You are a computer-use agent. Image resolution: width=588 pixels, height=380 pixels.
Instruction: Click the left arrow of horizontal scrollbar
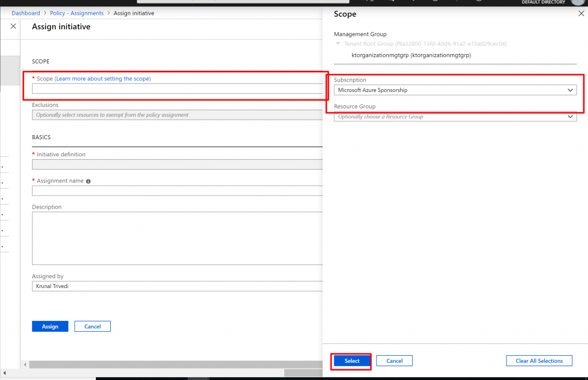click(x=25, y=364)
